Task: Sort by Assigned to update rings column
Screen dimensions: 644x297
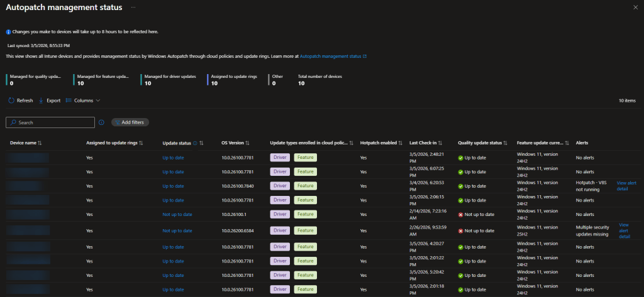Action: [141, 143]
